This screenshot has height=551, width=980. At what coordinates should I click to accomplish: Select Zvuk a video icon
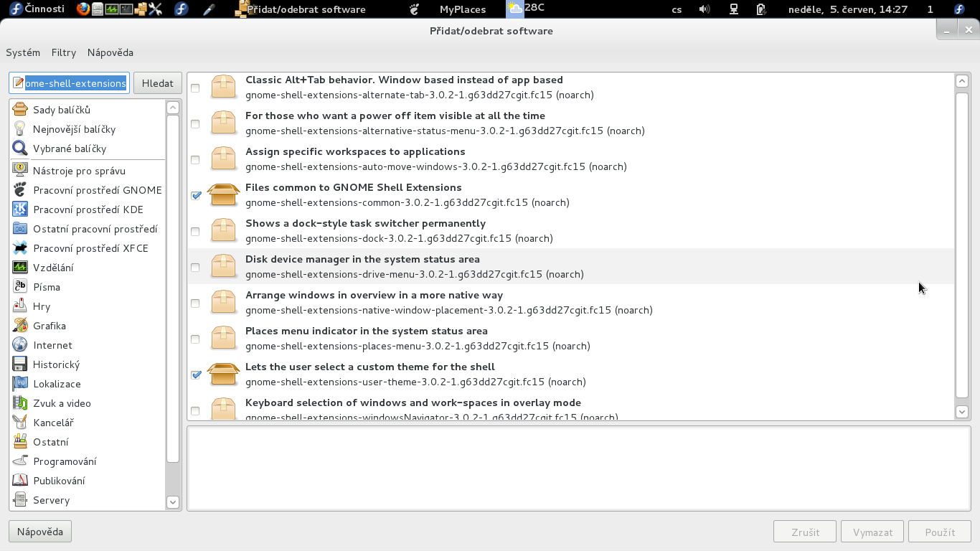click(20, 403)
